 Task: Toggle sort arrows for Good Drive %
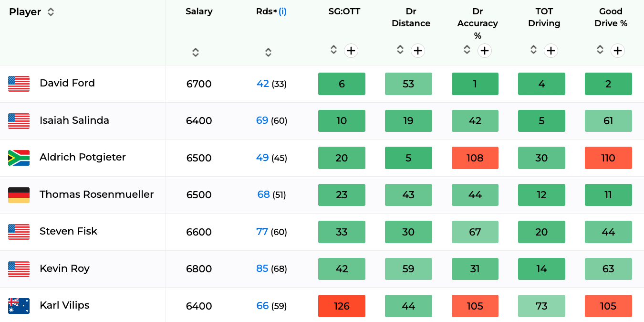point(600,49)
